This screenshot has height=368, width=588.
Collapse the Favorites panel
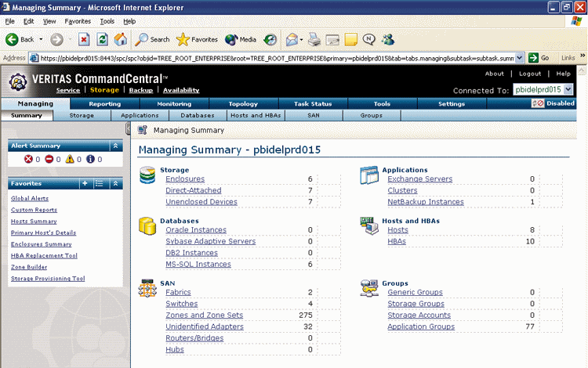coord(115,183)
